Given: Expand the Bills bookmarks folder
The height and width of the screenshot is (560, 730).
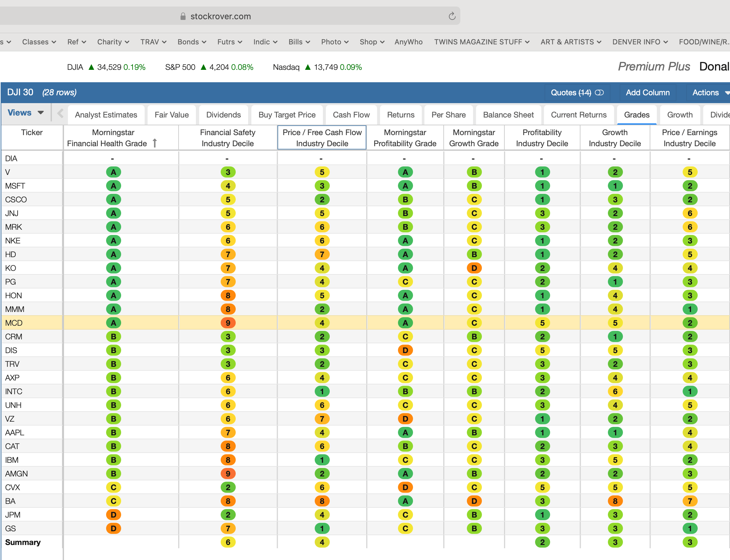Looking at the screenshot, I should point(299,42).
